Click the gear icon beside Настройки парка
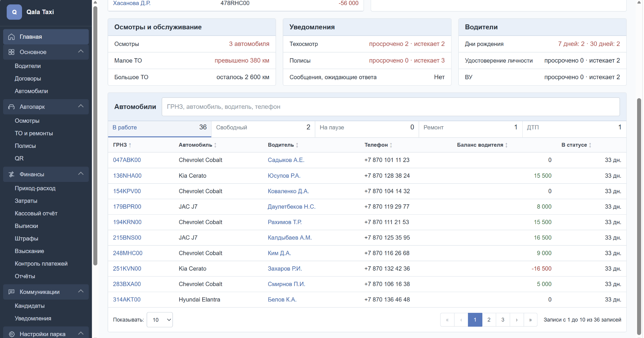The image size is (644, 338). tap(11, 334)
